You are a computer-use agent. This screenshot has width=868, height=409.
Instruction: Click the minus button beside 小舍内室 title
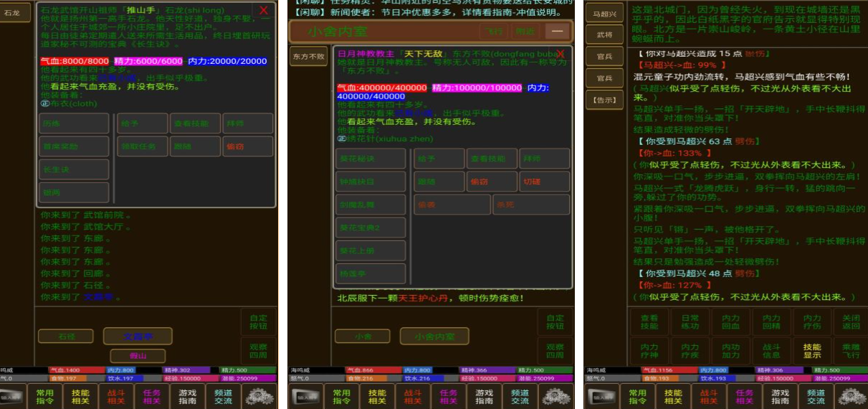coord(557,31)
